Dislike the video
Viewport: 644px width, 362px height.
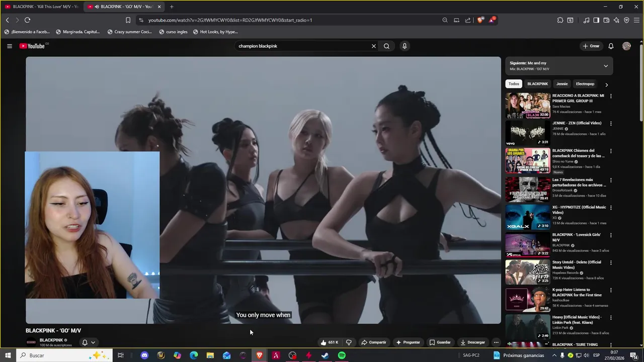tap(349, 342)
